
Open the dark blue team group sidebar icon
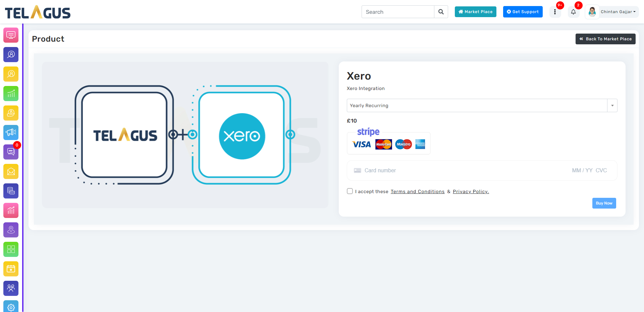(11, 288)
